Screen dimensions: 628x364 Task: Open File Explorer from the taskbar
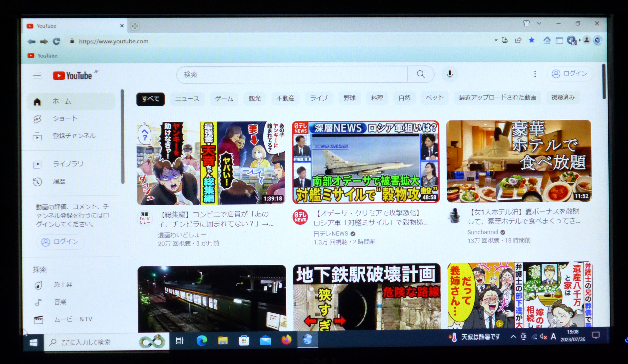pos(223,340)
